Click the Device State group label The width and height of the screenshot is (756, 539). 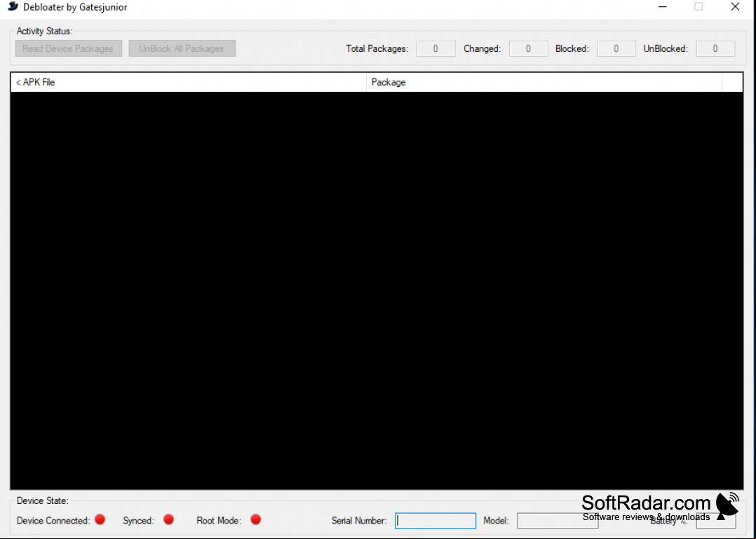point(42,501)
